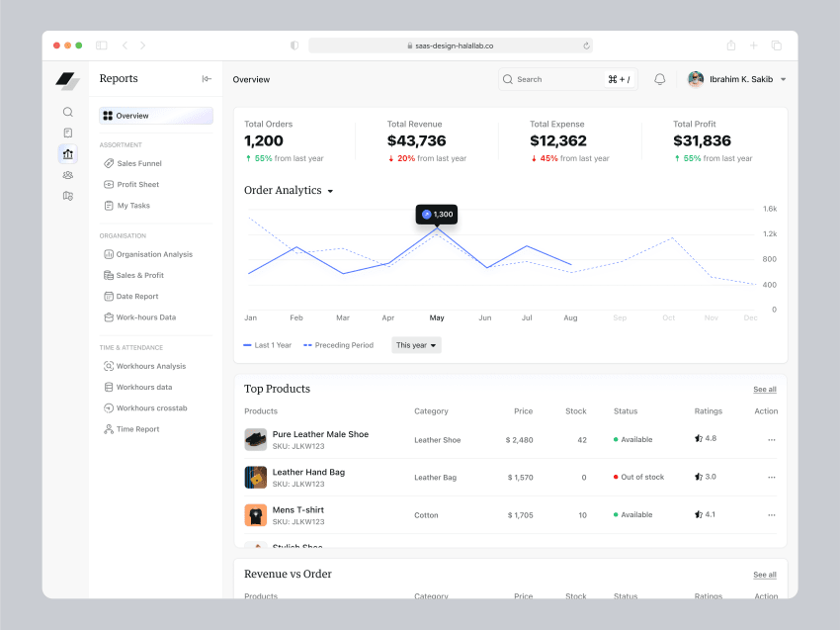Open the This year filter dropdown
This screenshot has width=840, height=630.
click(x=415, y=345)
